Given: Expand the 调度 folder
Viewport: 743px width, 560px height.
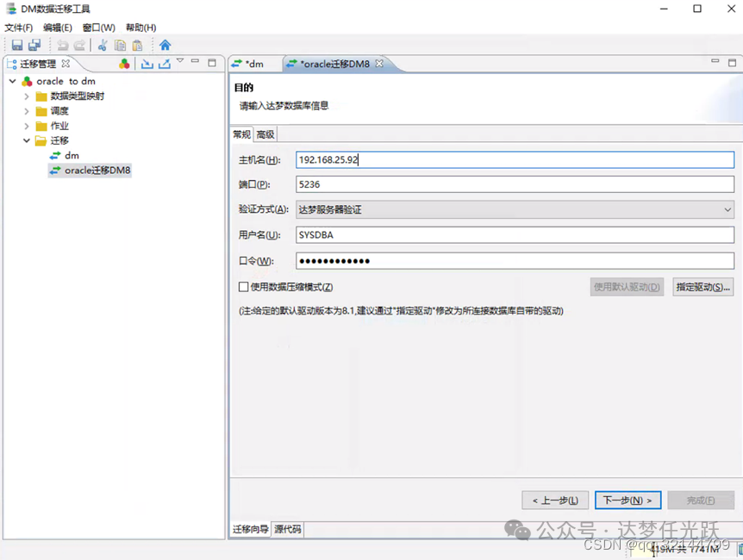Looking at the screenshot, I should (27, 112).
